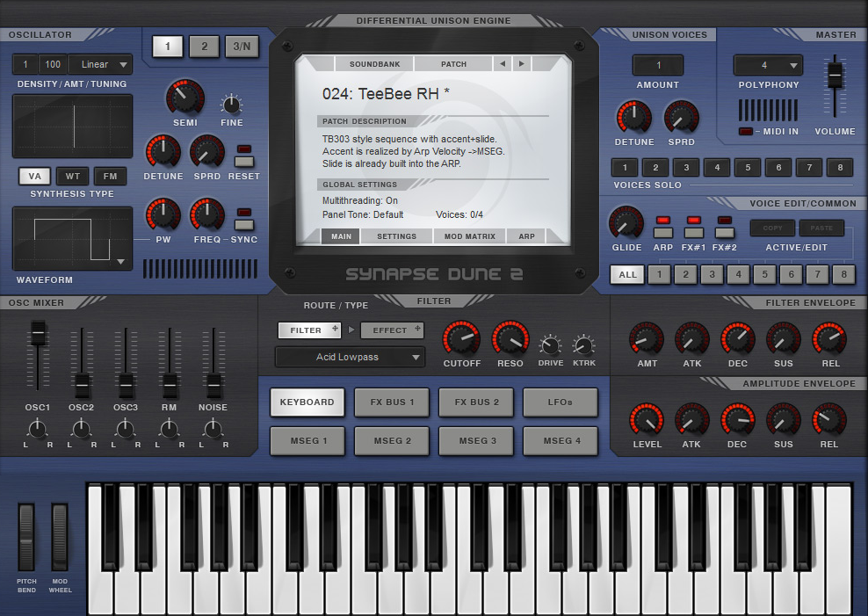Click the oscillator SEMI knob
The width and height of the screenshot is (868, 616).
[184, 98]
